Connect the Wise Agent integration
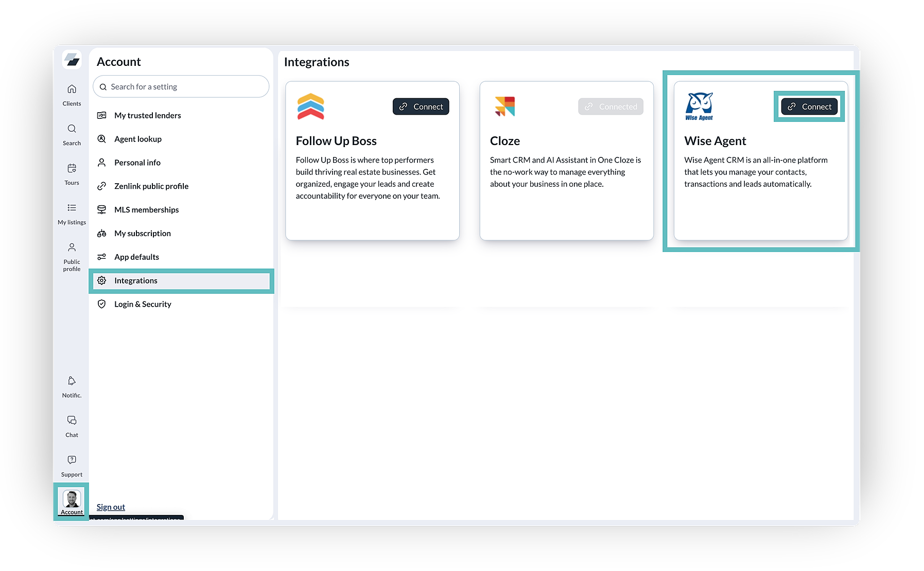924x571 pixels. [x=809, y=106]
